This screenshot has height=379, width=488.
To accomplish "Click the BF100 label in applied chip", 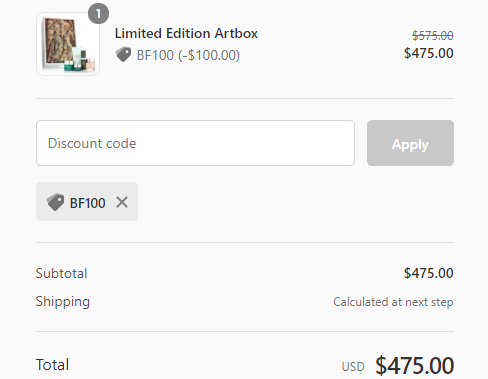I will (x=88, y=203).
